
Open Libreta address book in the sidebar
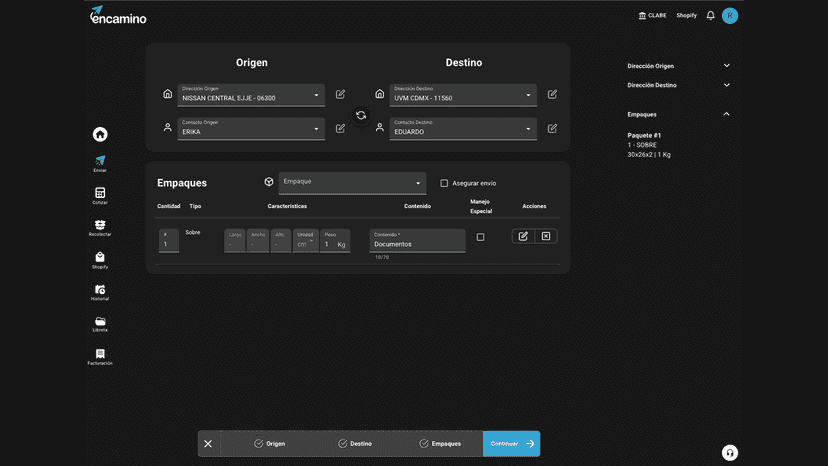pos(100,324)
